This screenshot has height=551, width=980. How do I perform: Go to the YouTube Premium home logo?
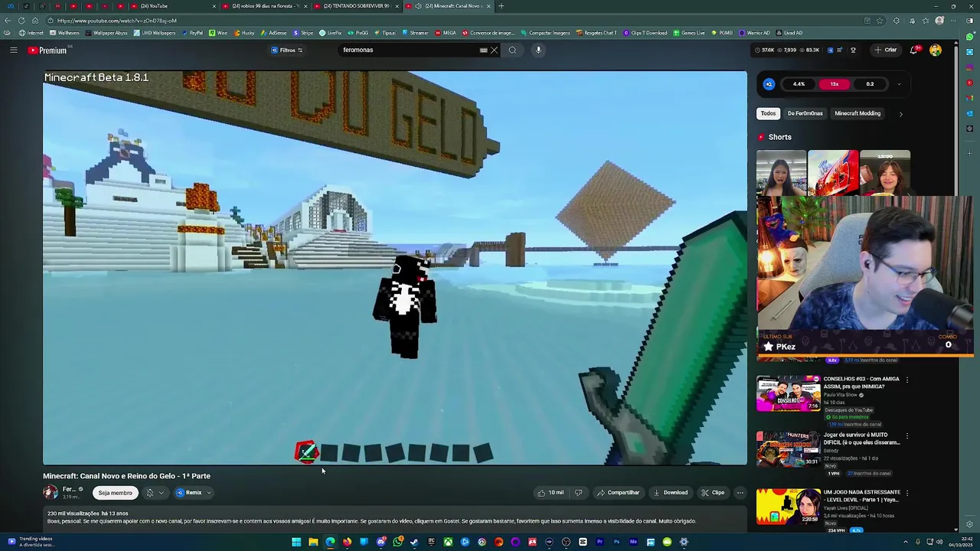pyautogui.click(x=47, y=51)
